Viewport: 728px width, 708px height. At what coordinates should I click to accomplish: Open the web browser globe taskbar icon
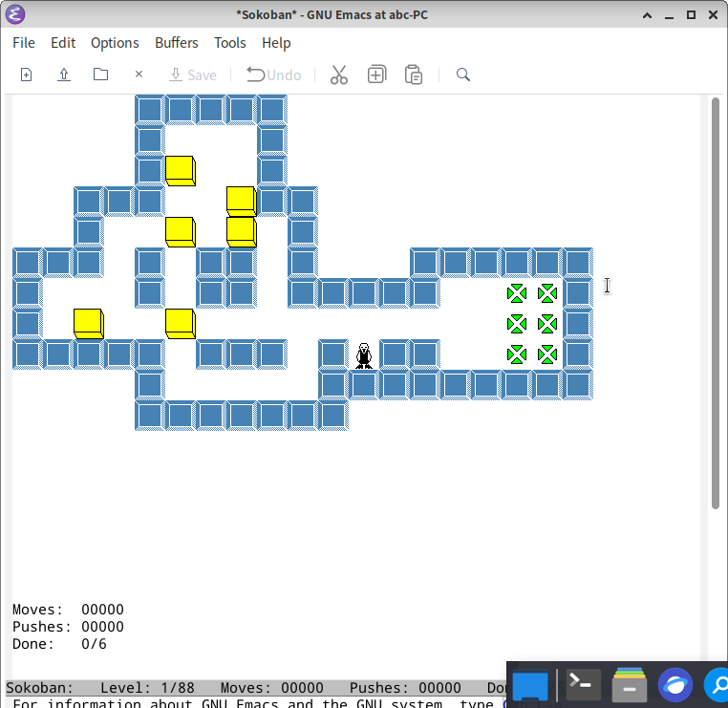point(675,685)
